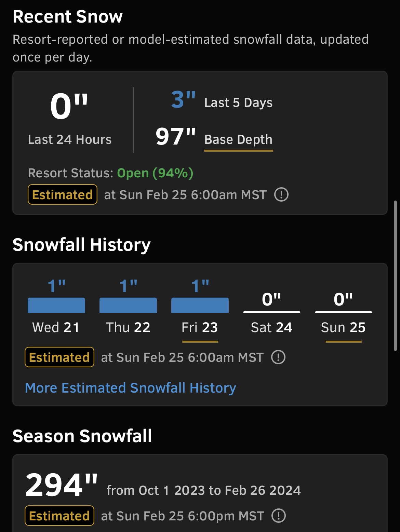
Task: Tap the Thu 22 snowfall bar
Action: pyautogui.click(x=128, y=305)
